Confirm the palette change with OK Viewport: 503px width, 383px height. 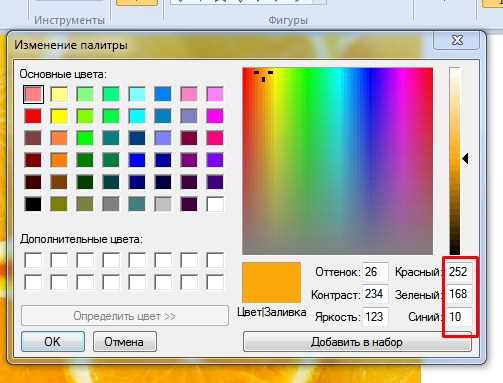53,341
